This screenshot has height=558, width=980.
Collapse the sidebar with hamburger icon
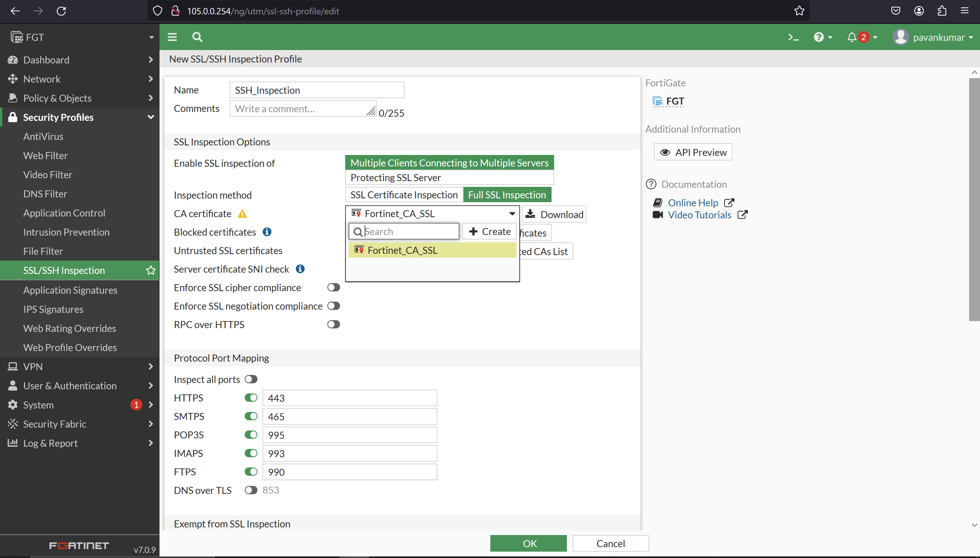click(x=172, y=37)
